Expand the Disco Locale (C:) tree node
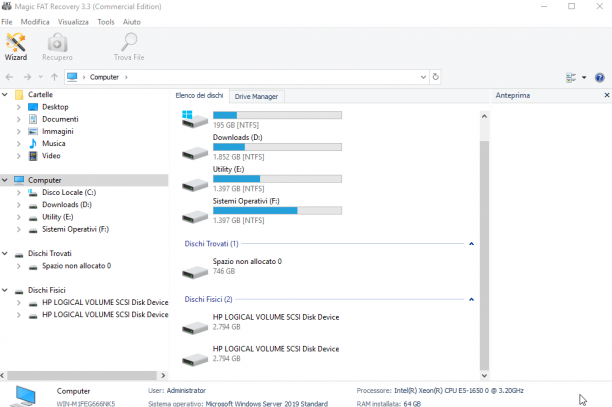 [18, 192]
